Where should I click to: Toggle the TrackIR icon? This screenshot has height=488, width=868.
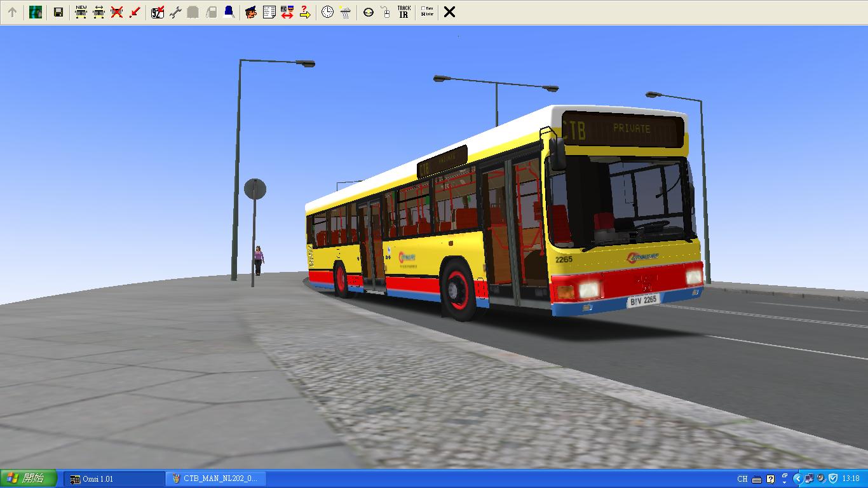pos(403,12)
